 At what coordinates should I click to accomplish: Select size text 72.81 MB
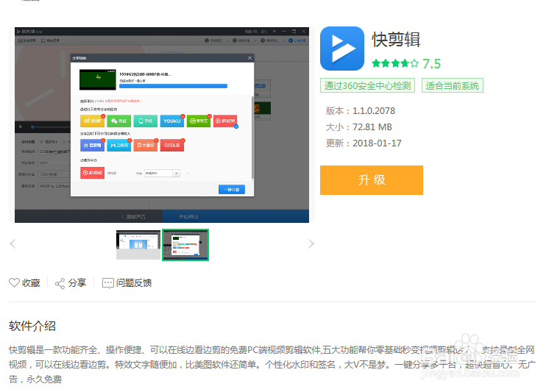[x=372, y=127]
